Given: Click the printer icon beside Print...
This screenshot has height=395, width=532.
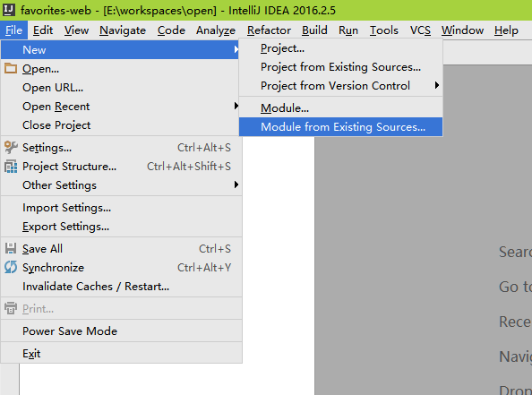Looking at the screenshot, I should click(11, 308).
